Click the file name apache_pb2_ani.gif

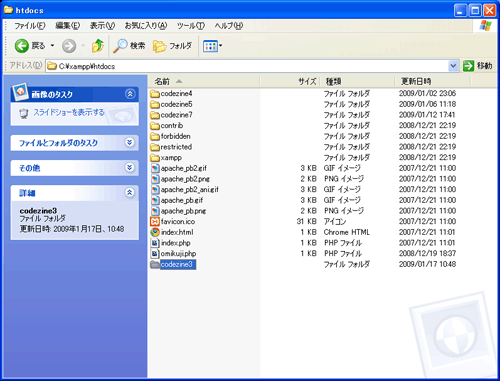[x=190, y=190]
